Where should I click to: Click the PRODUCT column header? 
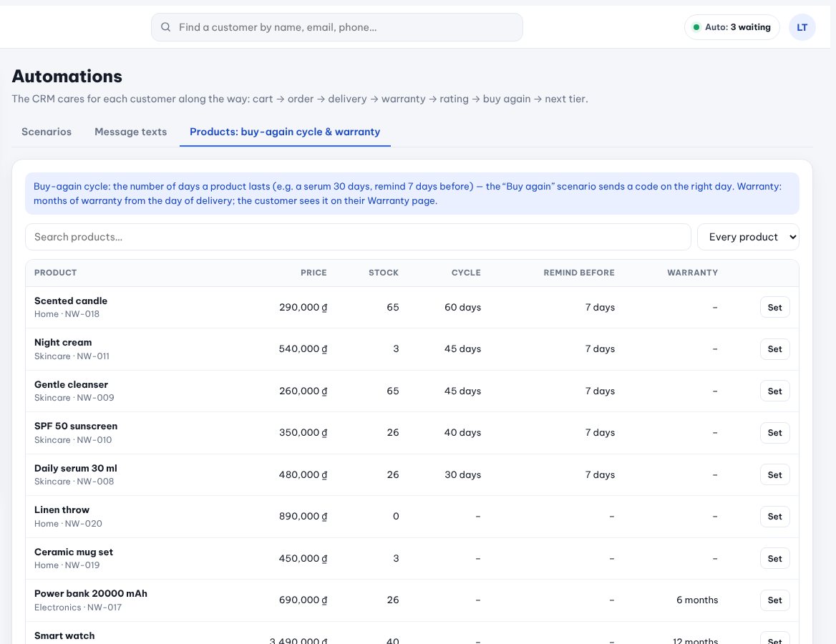coord(55,273)
